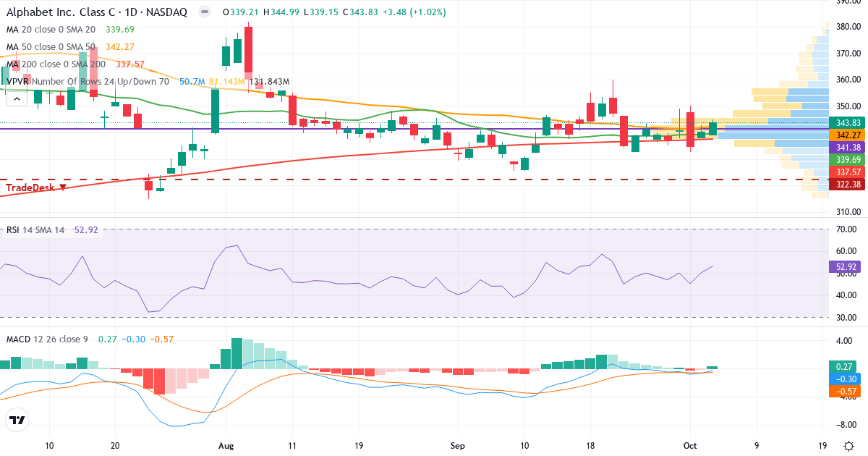
Task: Click the VPVR down volume value 81.143M
Action: [227, 82]
